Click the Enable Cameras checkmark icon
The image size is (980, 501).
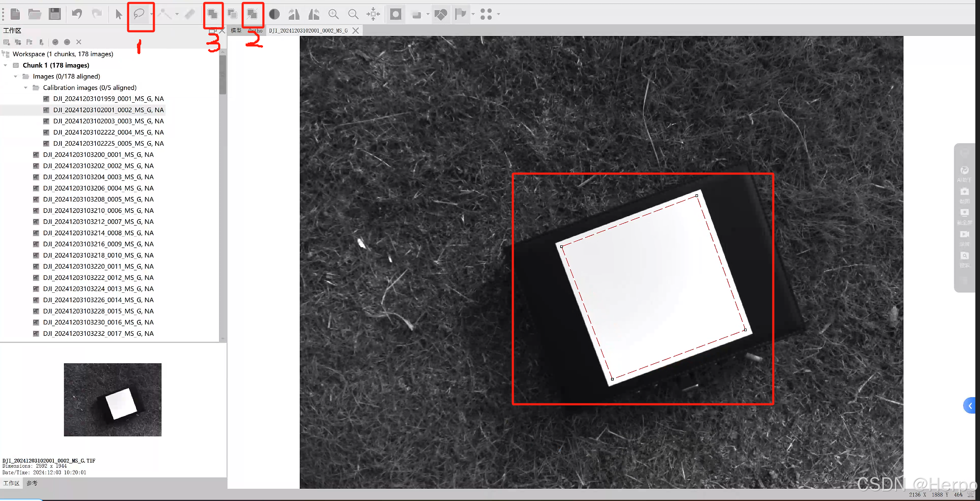(x=55, y=42)
